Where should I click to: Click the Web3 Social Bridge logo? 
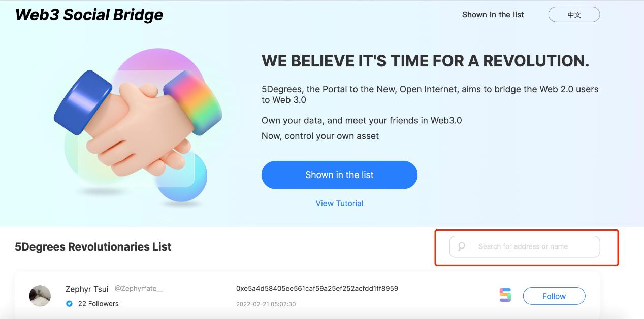[89, 15]
